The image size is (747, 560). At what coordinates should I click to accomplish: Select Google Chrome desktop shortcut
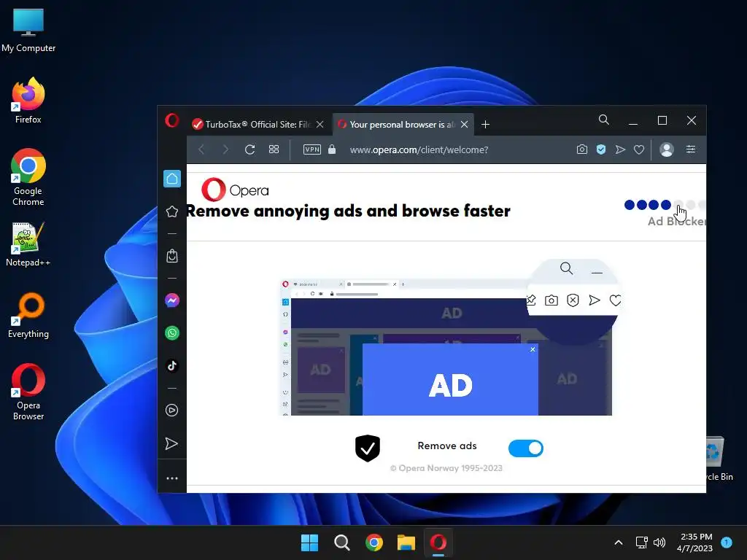point(28,177)
